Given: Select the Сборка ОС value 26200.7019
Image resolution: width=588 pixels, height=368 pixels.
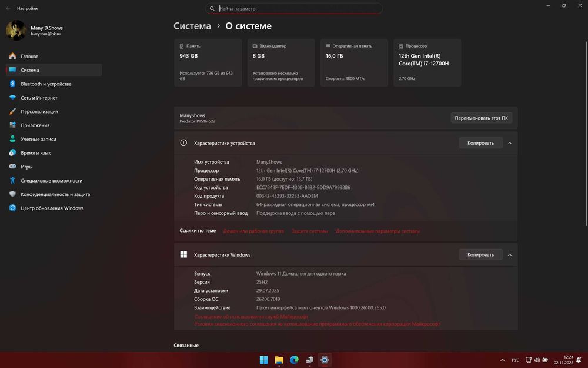Looking at the screenshot, I should (x=268, y=299).
